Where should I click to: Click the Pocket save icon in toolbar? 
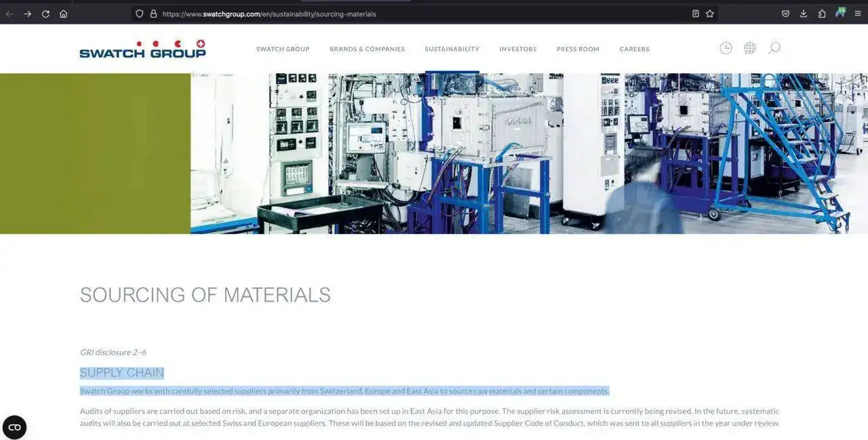pyautogui.click(x=785, y=14)
